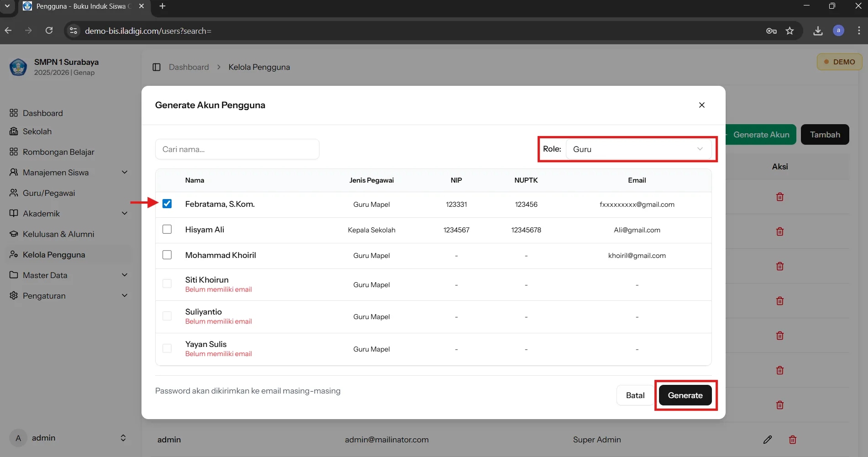The width and height of the screenshot is (868, 457).
Task: Click the disabled Siti Khoirun checkbox
Action: [167, 284]
